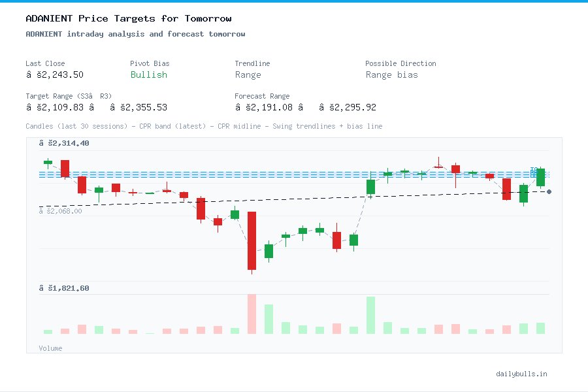Click the tallest pink volume bar
Image resolution: width=588 pixels, height=392 pixels.
tap(252, 316)
